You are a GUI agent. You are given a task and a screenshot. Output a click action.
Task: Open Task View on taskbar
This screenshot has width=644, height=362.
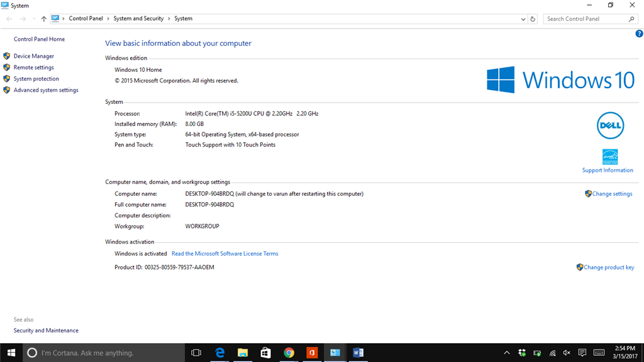point(196,353)
